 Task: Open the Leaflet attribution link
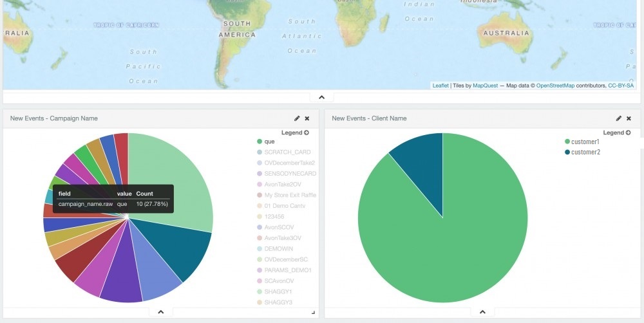click(x=440, y=85)
